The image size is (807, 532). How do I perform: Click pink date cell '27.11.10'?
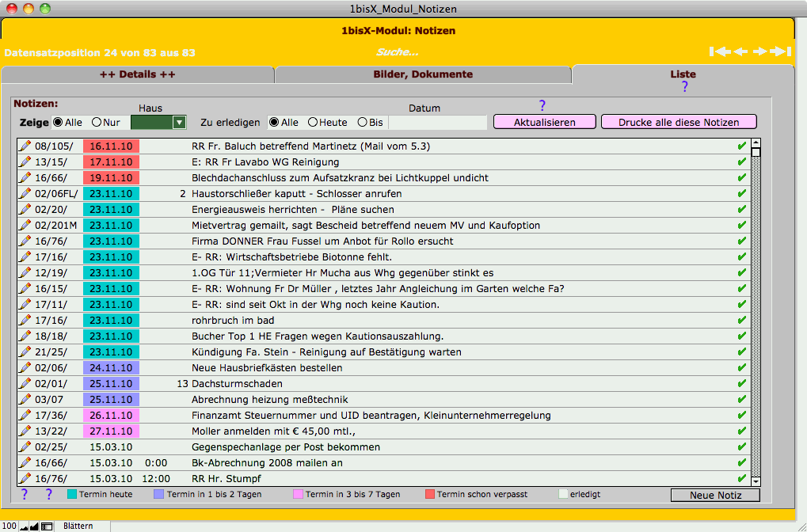click(111, 431)
